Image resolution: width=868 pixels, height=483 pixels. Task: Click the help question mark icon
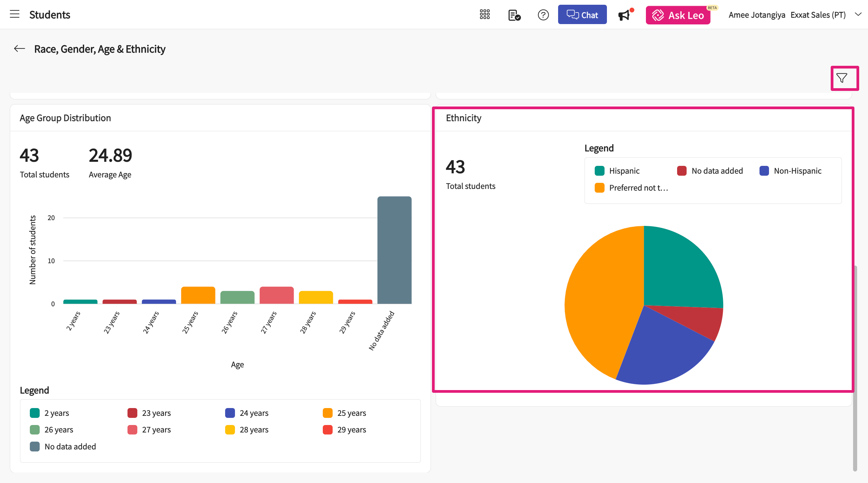(x=543, y=15)
